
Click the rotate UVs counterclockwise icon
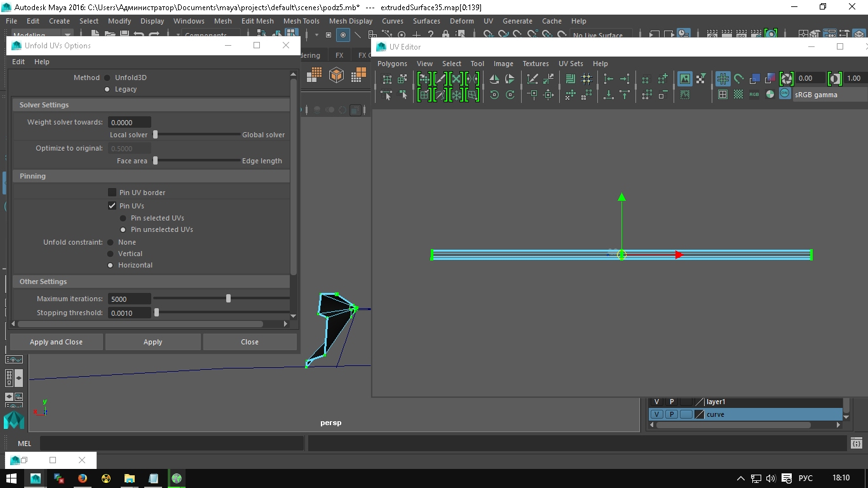click(x=494, y=95)
